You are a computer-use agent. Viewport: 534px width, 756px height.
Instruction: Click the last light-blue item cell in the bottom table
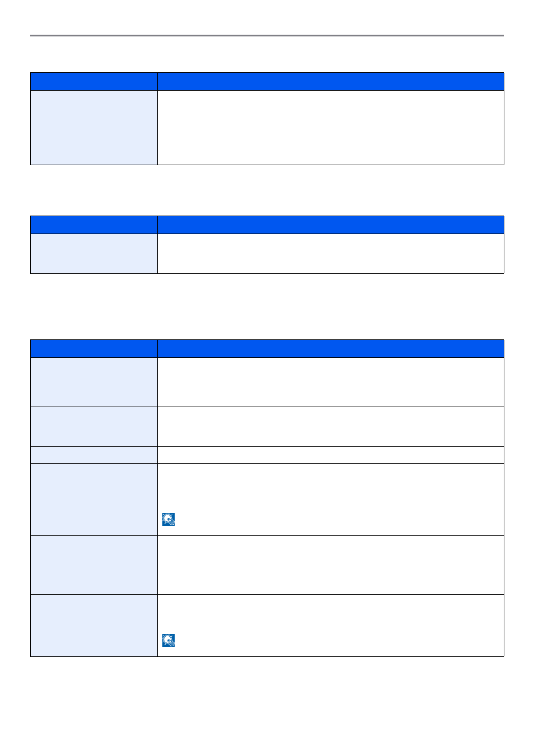(94, 626)
